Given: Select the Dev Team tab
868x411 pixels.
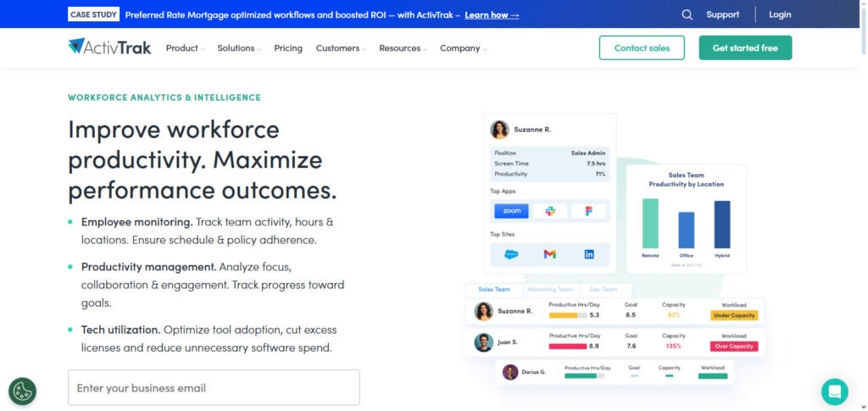Looking at the screenshot, I should [604, 289].
